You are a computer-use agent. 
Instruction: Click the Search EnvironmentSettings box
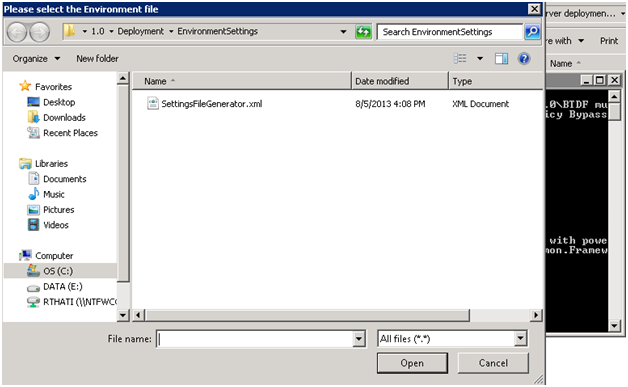click(450, 32)
